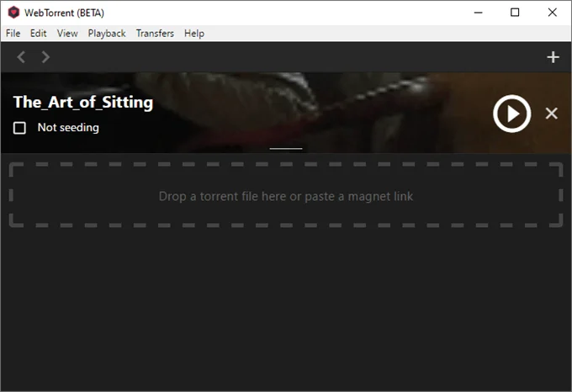Click the Not seeding status label
This screenshot has width=572, height=392.
[68, 128]
